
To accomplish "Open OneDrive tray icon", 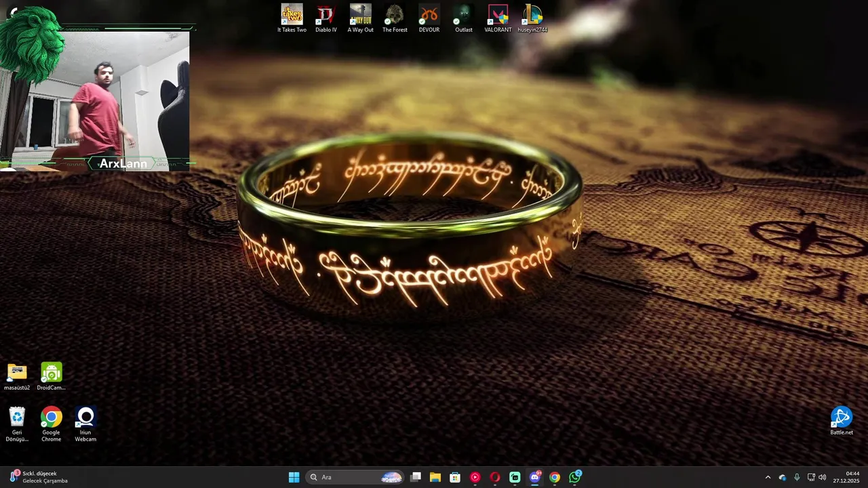I will (x=783, y=477).
